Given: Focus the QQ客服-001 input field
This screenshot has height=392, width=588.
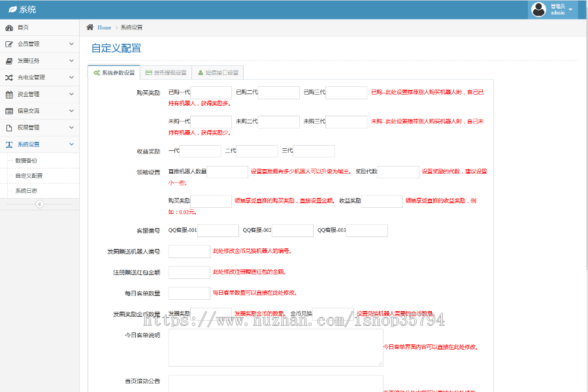Looking at the screenshot, I should tap(218, 231).
